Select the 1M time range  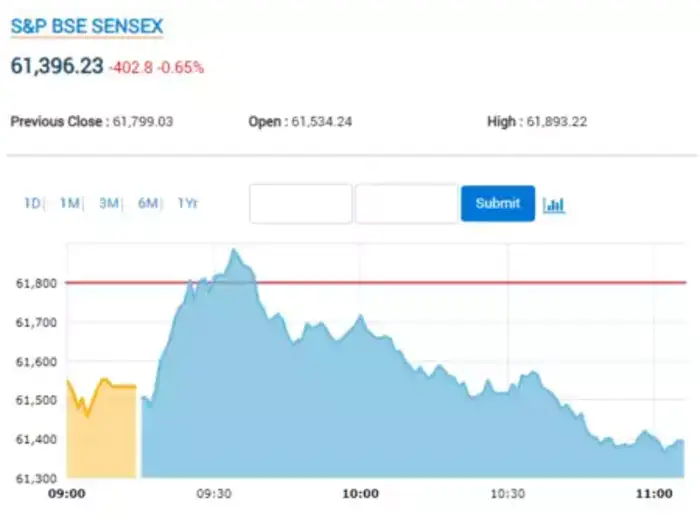click(x=69, y=203)
